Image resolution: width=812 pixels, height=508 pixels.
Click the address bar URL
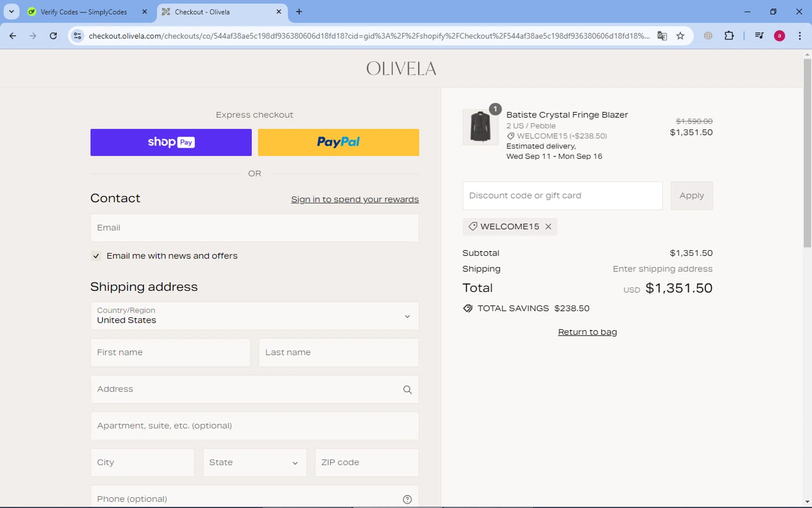click(x=369, y=36)
